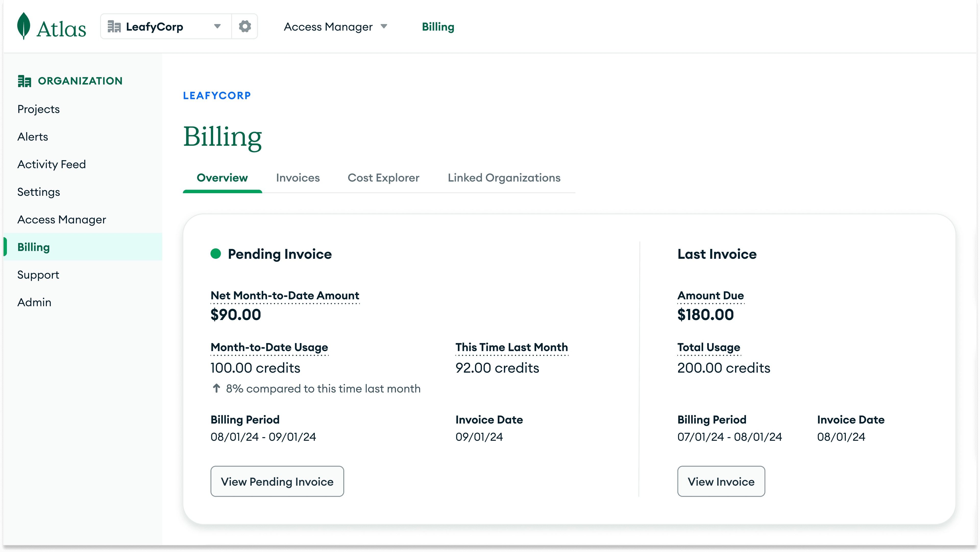Screen dimensions: 980x552
Task: Click the green Pending Invoice status dot
Action: (216, 254)
